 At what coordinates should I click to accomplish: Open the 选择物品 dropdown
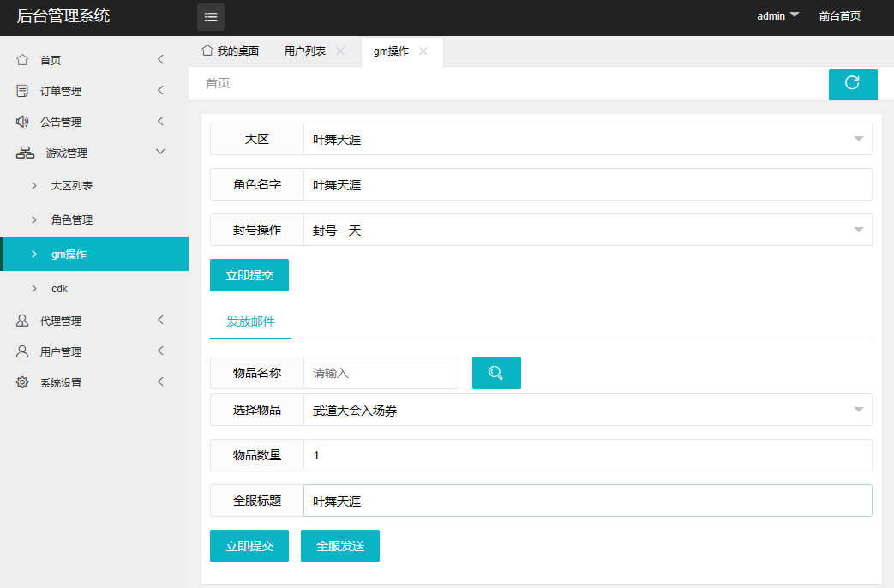click(588, 410)
